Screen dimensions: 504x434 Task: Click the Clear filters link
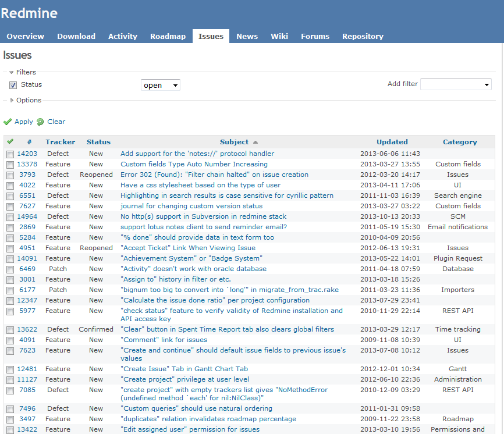coord(56,122)
